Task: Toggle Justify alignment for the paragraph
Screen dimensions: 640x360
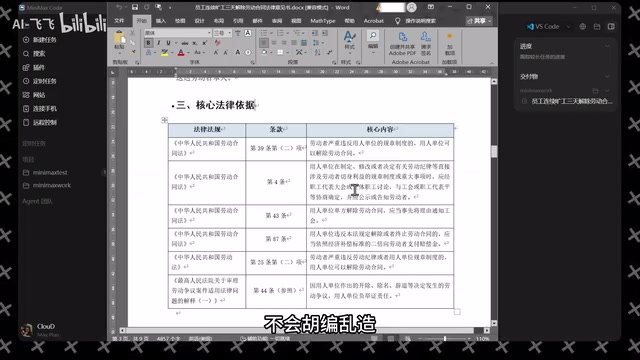Action: click(x=294, y=42)
